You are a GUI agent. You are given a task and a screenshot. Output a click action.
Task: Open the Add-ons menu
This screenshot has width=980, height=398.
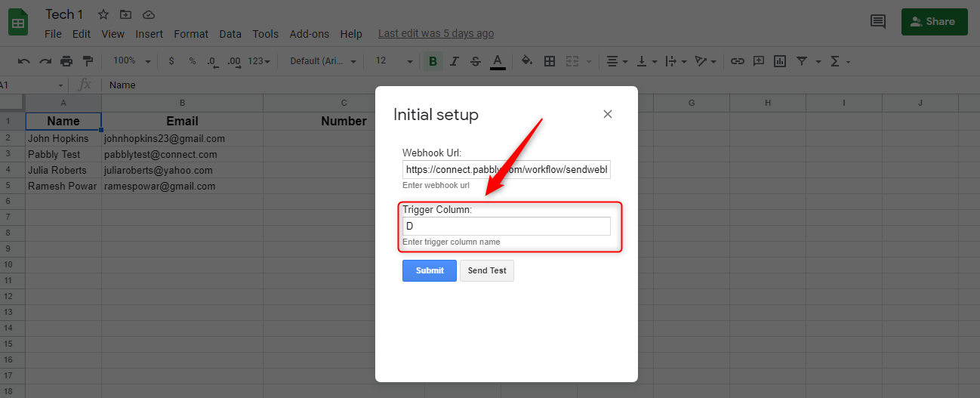(x=310, y=34)
